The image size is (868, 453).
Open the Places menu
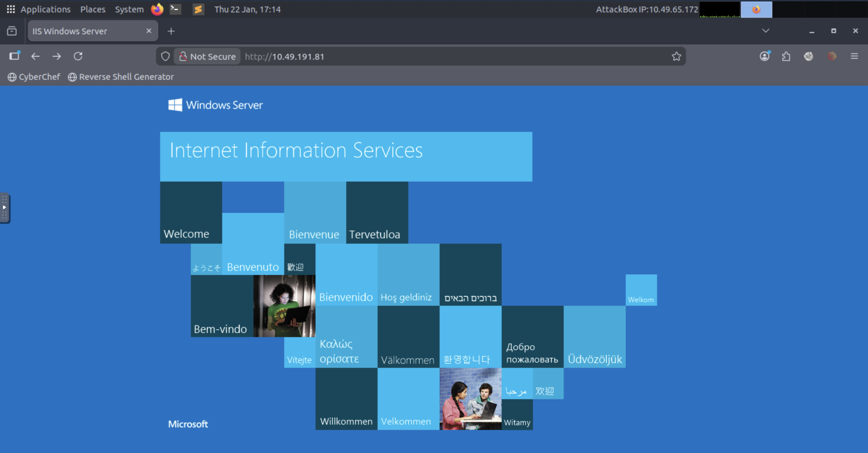tap(93, 9)
